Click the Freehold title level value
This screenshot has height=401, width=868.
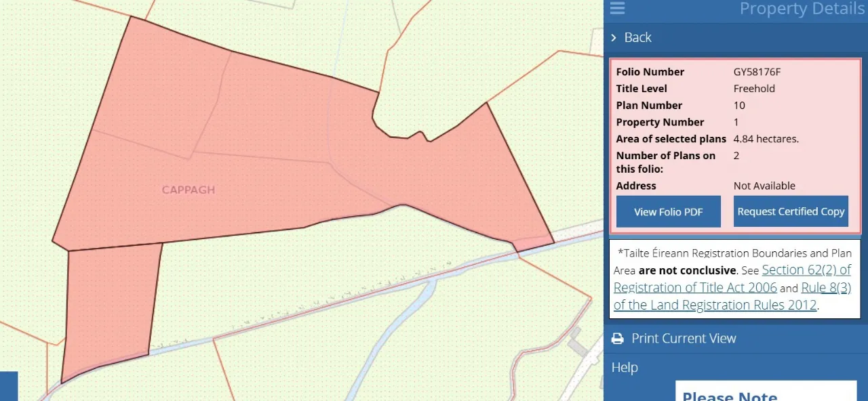(754, 89)
